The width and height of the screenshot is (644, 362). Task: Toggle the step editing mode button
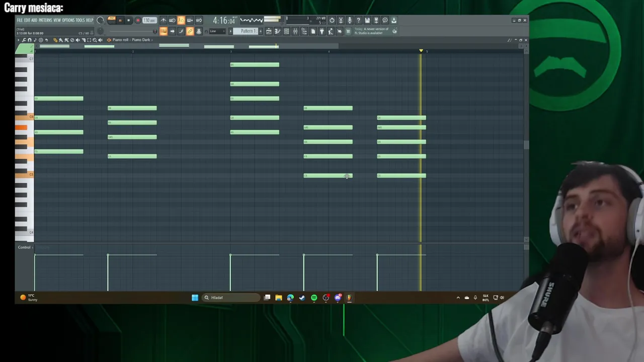tap(181, 31)
